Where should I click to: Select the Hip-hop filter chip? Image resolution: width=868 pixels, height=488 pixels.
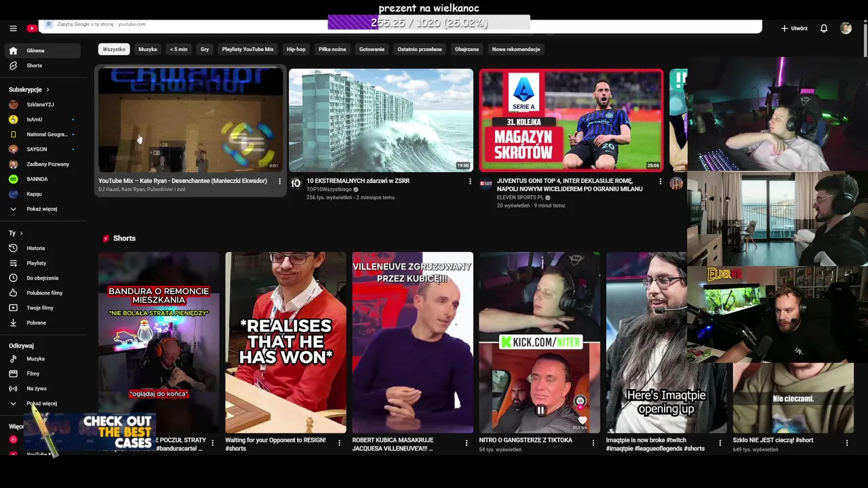coord(296,49)
